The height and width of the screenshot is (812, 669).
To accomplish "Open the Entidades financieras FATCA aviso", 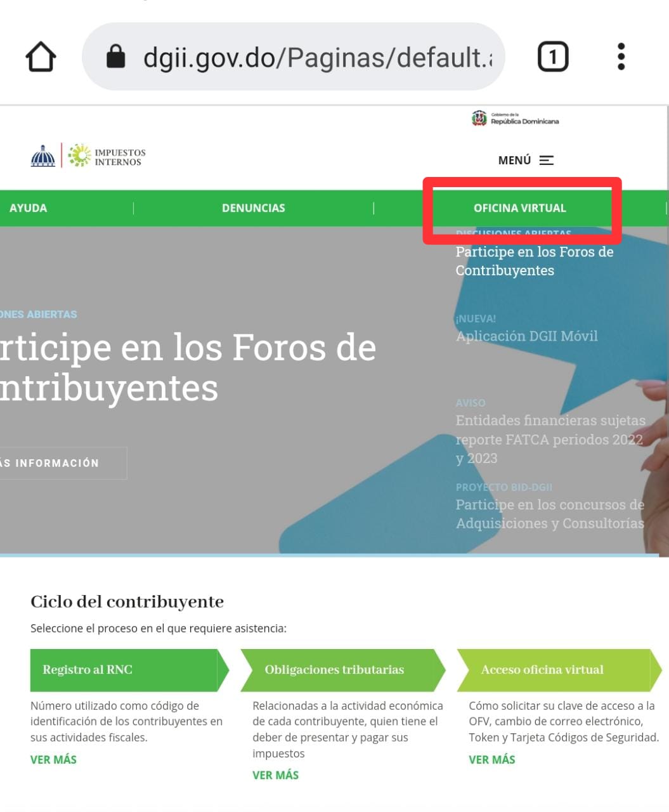I will (550, 439).
